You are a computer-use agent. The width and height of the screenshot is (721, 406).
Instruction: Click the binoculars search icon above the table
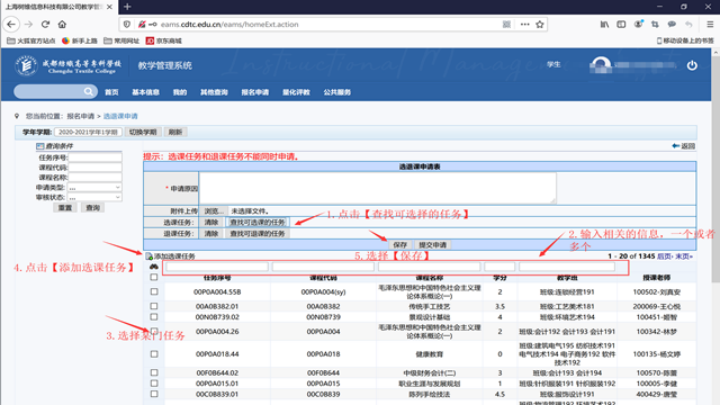[153, 267]
